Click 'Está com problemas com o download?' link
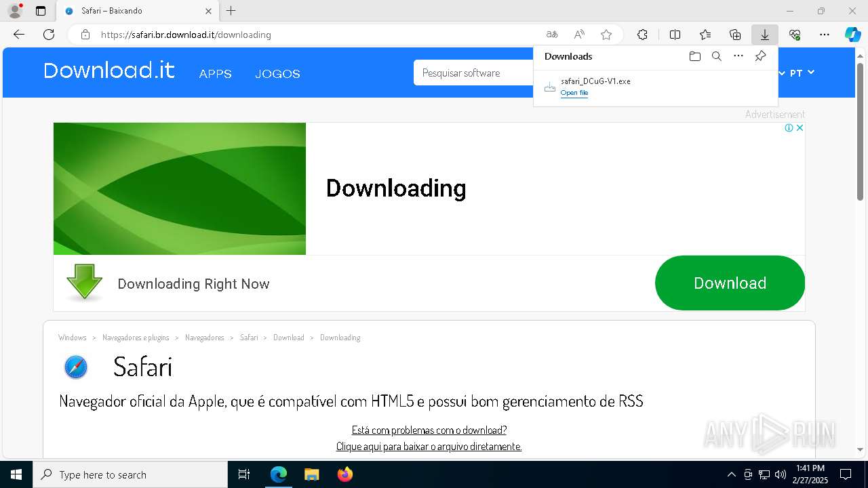The height and width of the screenshot is (488, 868). 429,430
